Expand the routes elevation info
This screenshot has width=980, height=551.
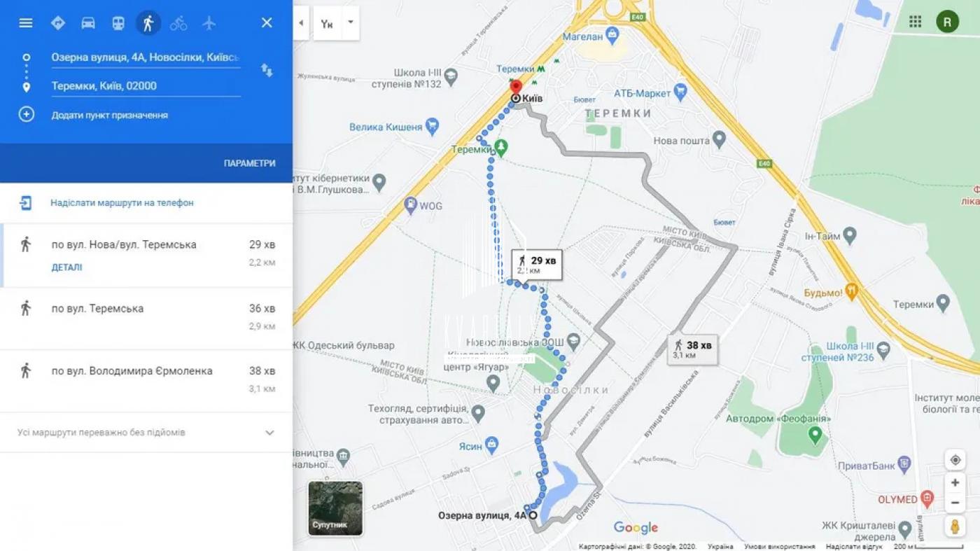coord(269,433)
